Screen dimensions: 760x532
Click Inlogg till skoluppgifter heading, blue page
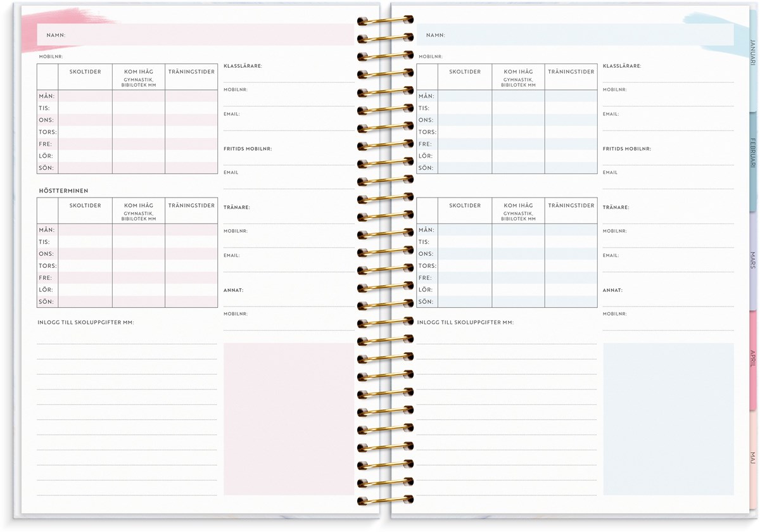pyautogui.click(x=465, y=322)
